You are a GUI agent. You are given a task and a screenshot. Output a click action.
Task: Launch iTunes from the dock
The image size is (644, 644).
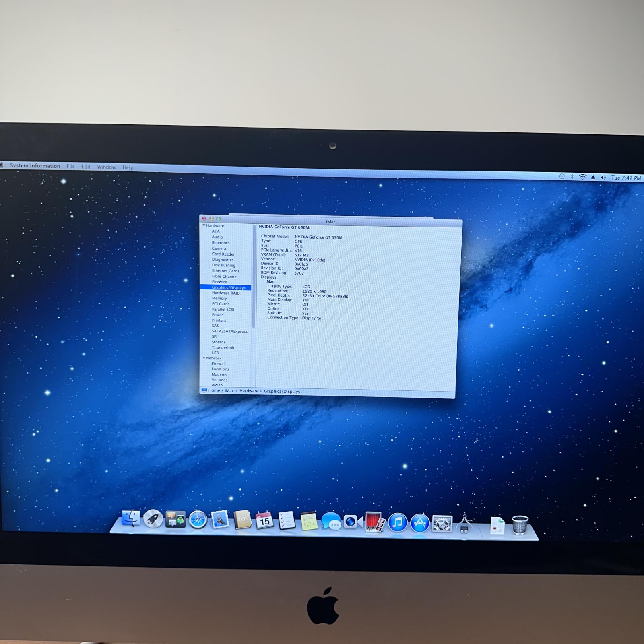point(397,522)
